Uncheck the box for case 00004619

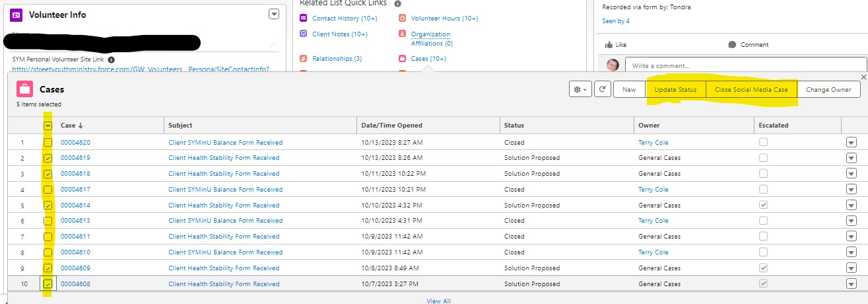coord(48,158)
